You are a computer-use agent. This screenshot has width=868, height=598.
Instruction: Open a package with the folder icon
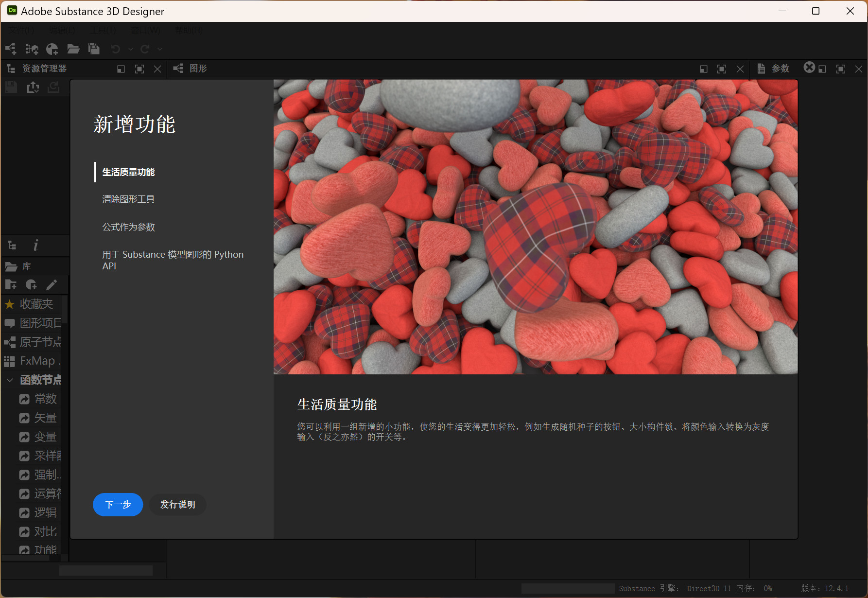tap(73, 49)
